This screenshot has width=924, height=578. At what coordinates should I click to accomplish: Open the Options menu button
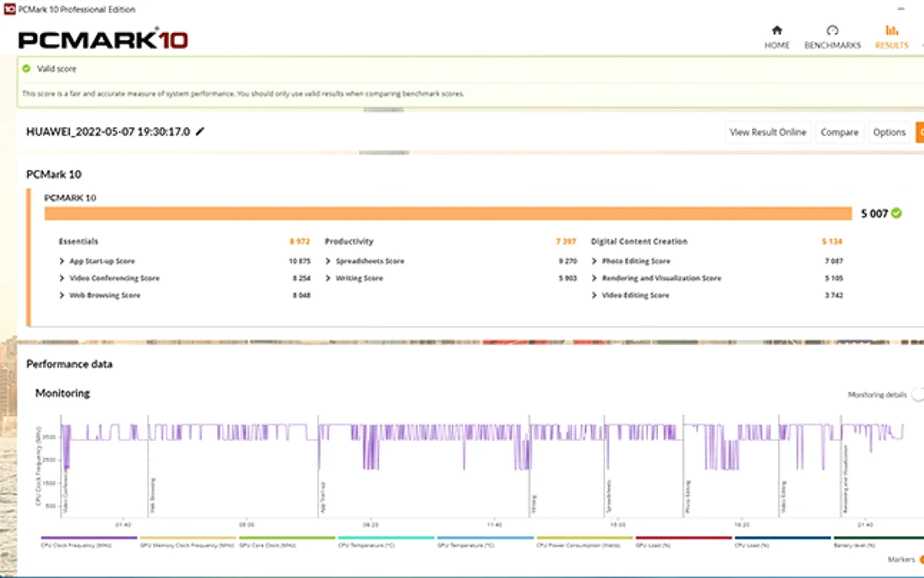[x=889, y=132]
